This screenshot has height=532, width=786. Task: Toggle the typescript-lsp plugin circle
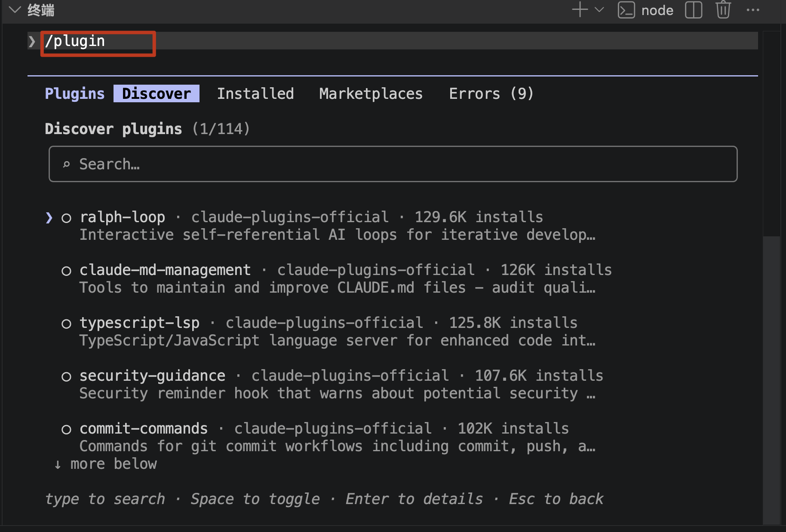66,324
